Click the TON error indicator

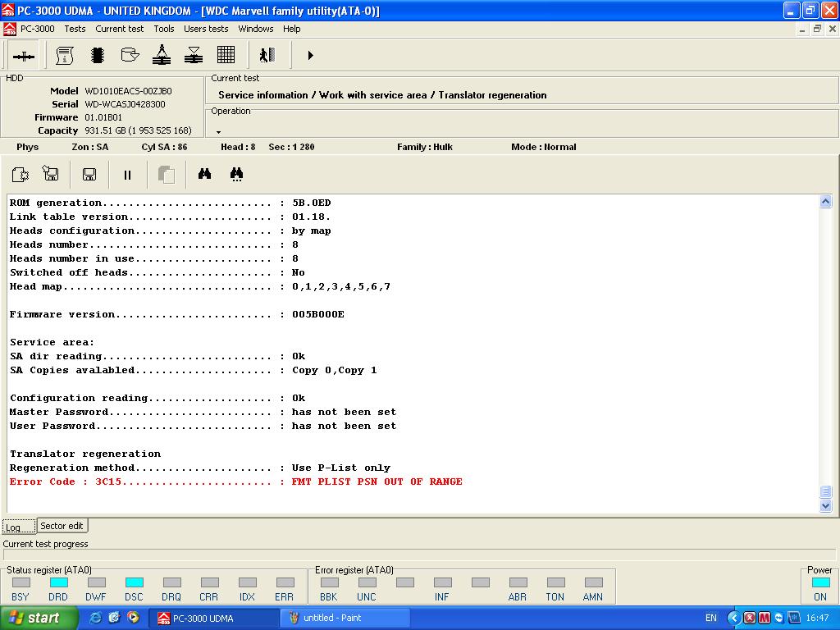555,582
